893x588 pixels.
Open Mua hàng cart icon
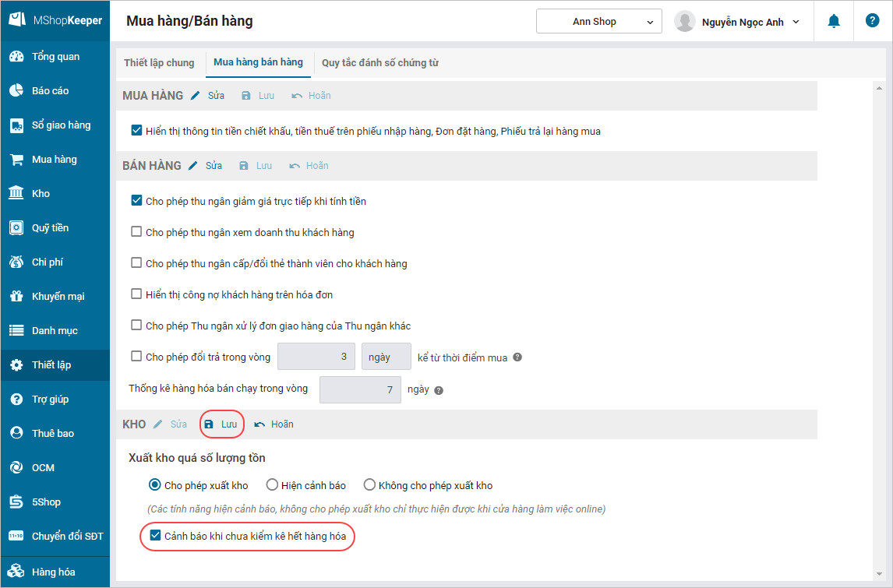(x=16, y=160)
